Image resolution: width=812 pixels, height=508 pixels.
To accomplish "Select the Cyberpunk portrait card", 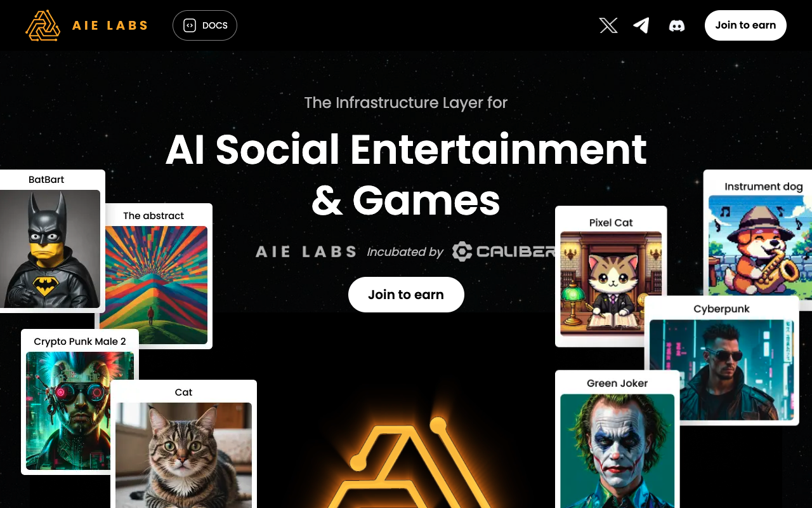I will (x=722, y=361).
